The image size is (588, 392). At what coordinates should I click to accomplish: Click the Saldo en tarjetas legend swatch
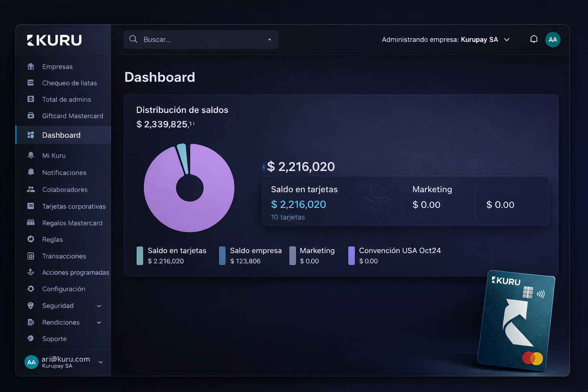click(140, 256)
